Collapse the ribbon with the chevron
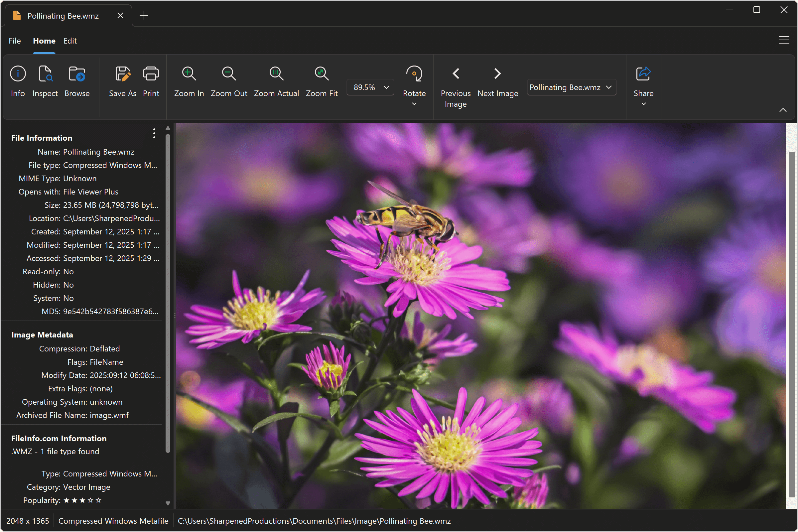 783,110
